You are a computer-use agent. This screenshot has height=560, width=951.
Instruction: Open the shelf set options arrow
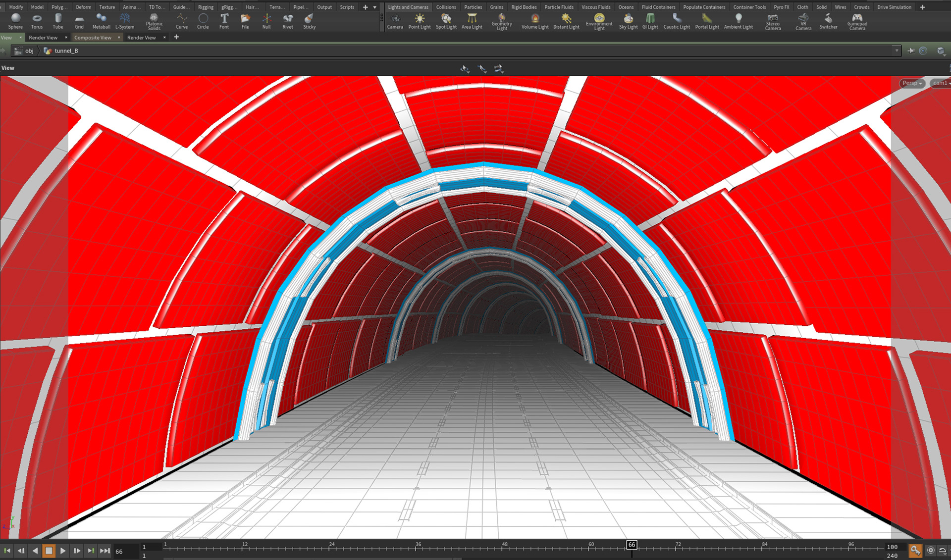tap(374, 7)
